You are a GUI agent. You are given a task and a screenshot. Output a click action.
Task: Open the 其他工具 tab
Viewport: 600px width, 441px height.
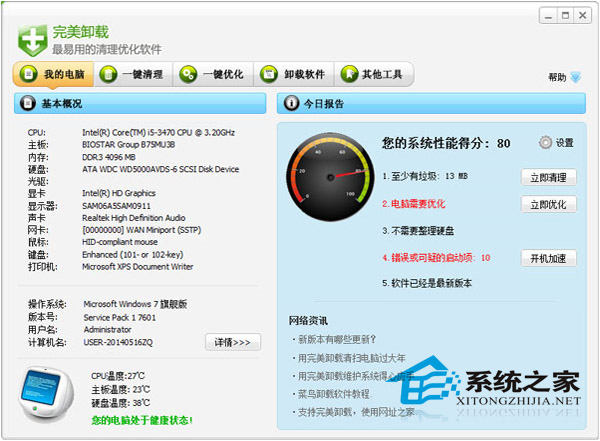coord(374,74)
